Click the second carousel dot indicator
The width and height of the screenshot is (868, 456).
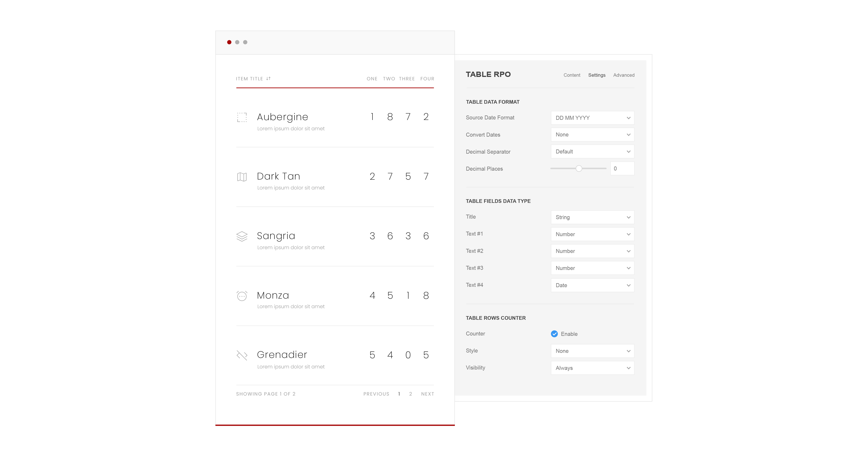pyautogui.click(x=237, y=42)
